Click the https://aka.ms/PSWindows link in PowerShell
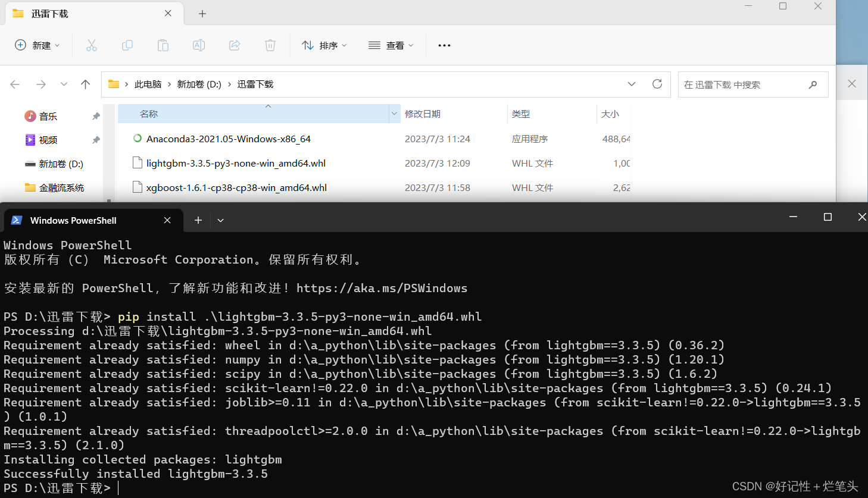This screenshot has width=868, height=498. (x=382, y=288)
